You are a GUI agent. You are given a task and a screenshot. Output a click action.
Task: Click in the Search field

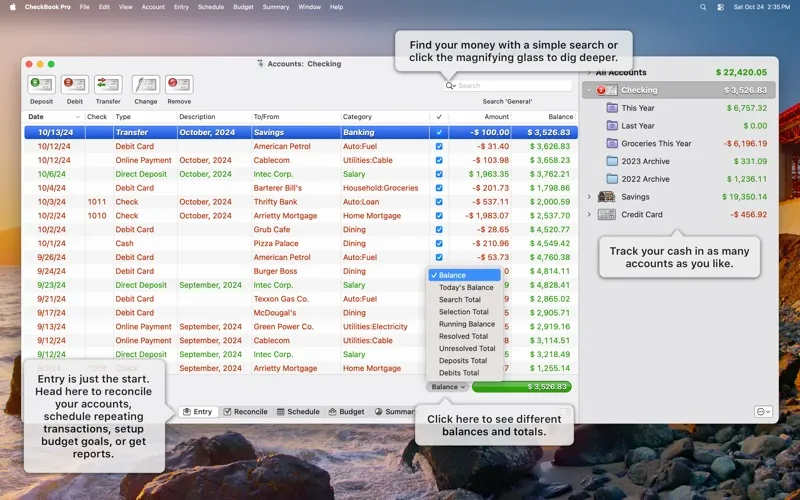tap(513, 86)
